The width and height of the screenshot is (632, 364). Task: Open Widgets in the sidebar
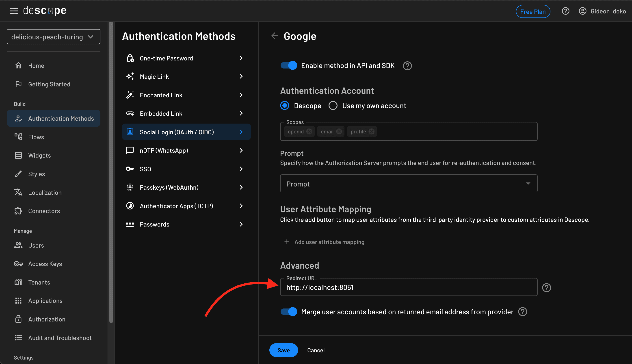(x=54, y=155)
